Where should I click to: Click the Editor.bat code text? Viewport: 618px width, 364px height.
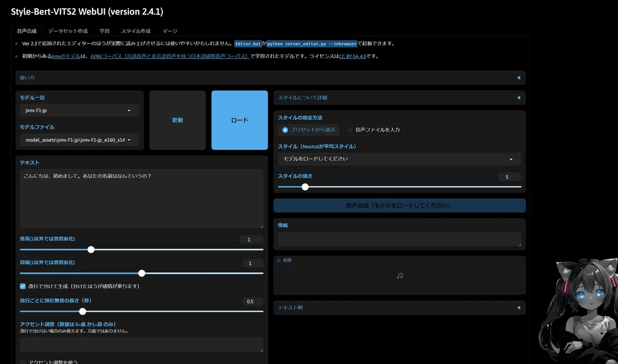pyautogui.click(x=249, y=44)
